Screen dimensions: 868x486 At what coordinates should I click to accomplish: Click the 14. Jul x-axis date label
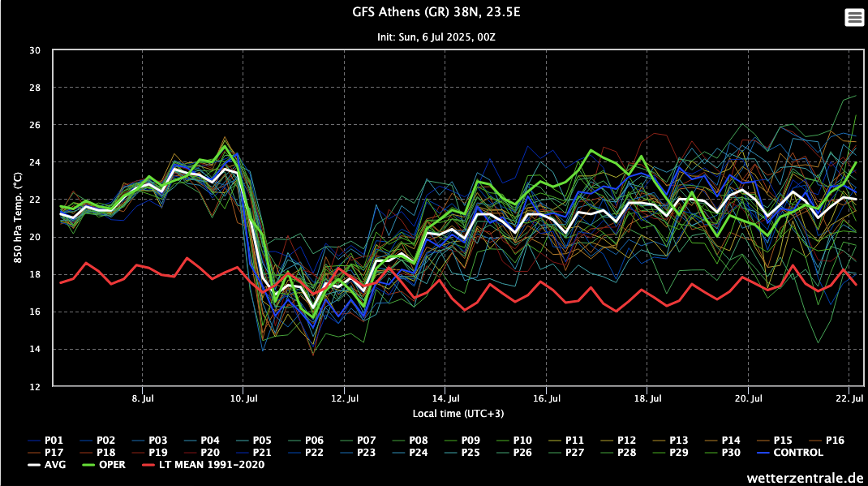coord(446,399)
